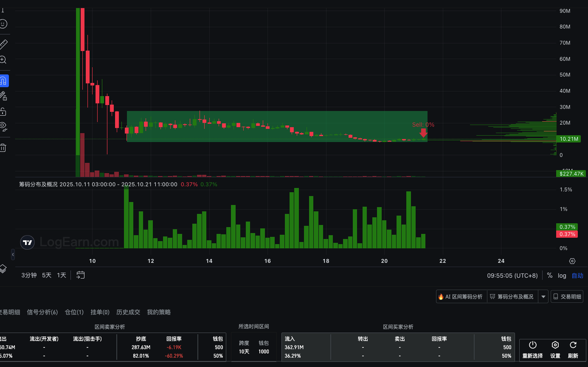The image size is (588, 367).
Task: Click the 筹码分布及概况 indicator legend title
Action: click(38, 184)
